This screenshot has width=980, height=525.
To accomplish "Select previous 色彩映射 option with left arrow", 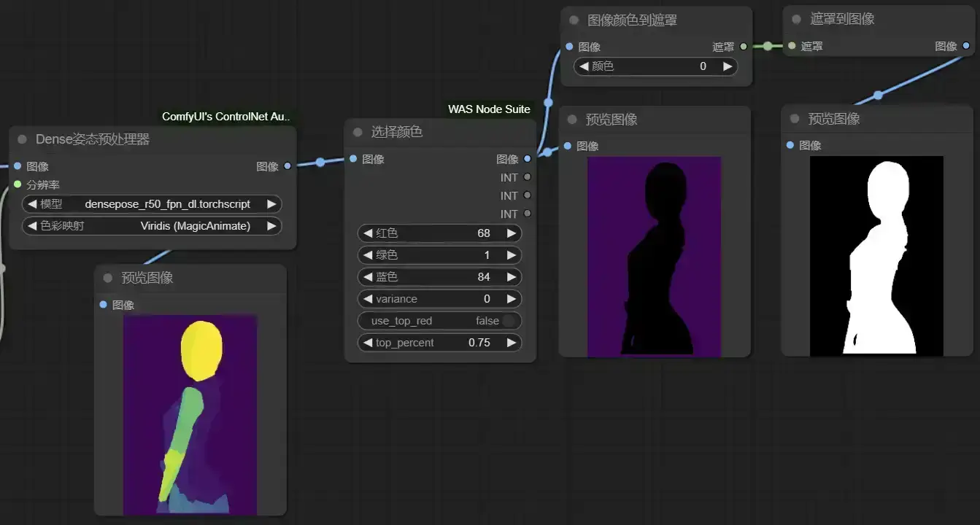I will pyautogui.click(x=32, y=226).
